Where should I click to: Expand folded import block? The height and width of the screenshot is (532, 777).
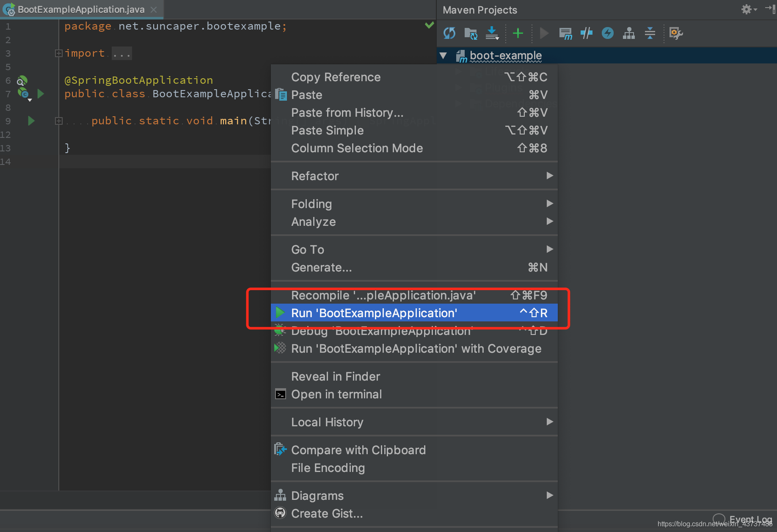point(59,53)
